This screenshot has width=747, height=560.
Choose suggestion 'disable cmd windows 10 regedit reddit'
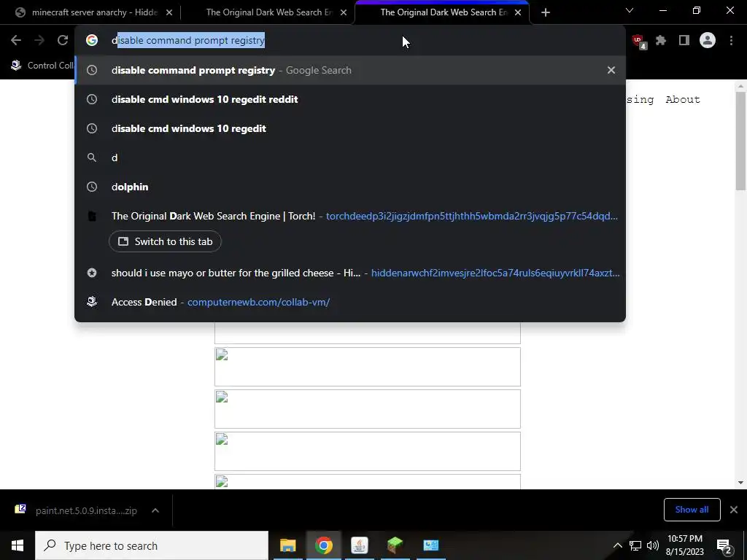(350, 99)
